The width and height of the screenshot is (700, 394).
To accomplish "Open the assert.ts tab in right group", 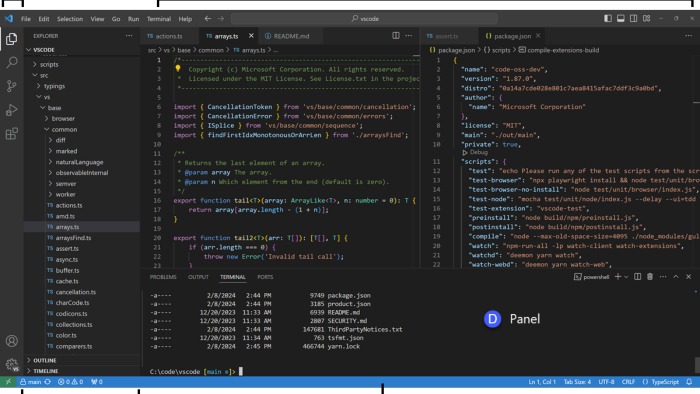I will coord(446,36).
